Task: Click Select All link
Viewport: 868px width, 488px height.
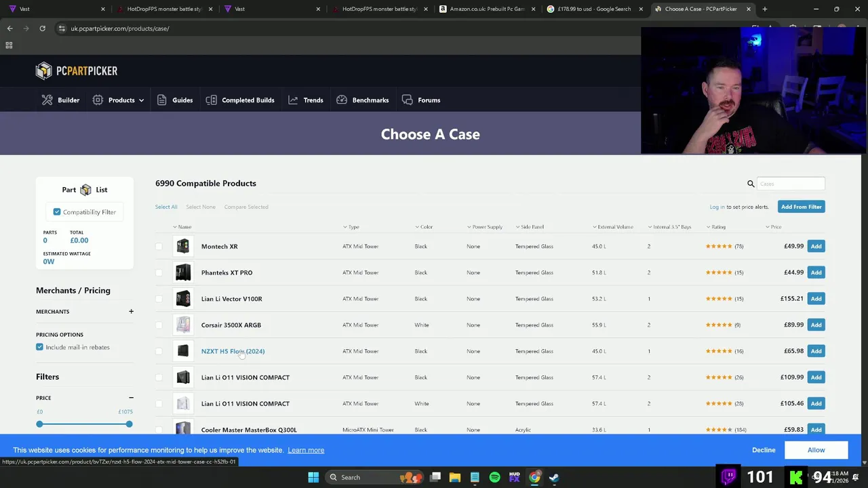Action: tap(166, 207)
